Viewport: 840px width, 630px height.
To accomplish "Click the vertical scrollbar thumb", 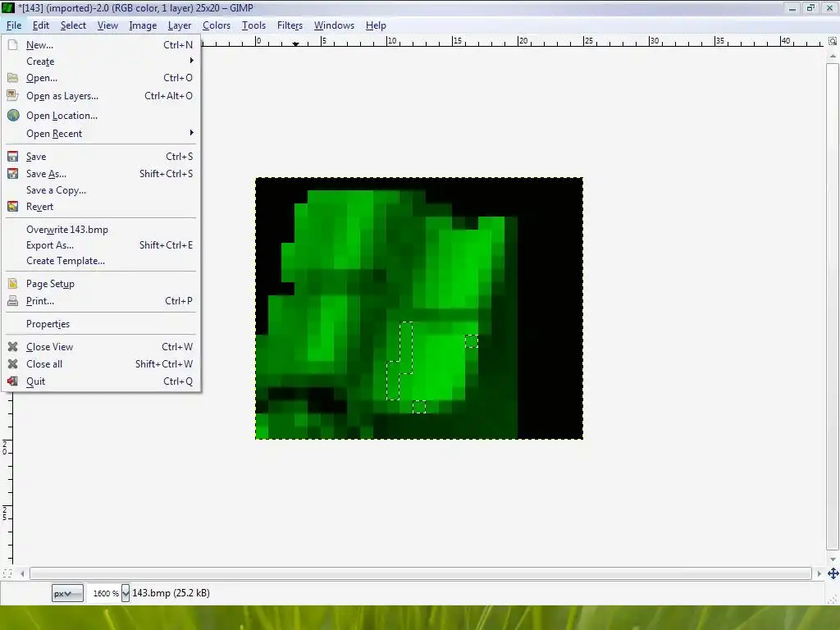I will tap(832, 305).
